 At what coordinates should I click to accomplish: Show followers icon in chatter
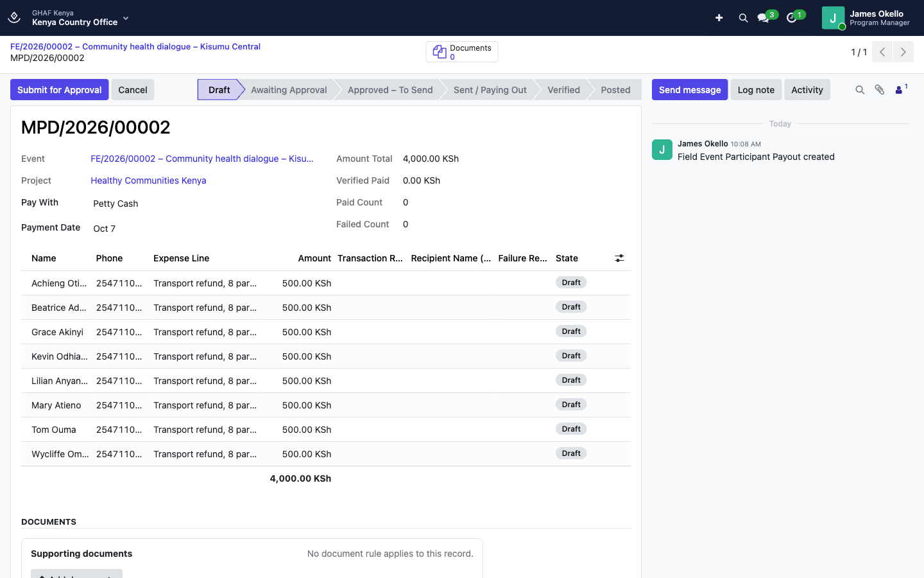(x=901, y=89)
